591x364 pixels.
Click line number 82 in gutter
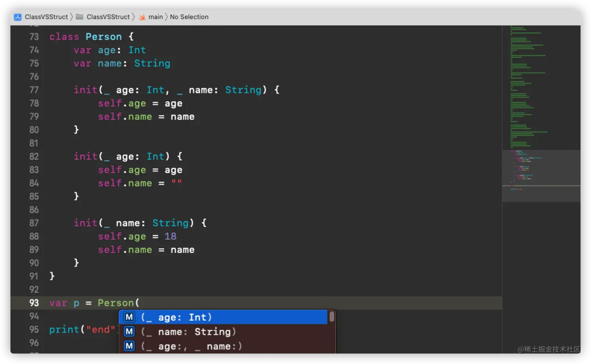click(34, 156)
